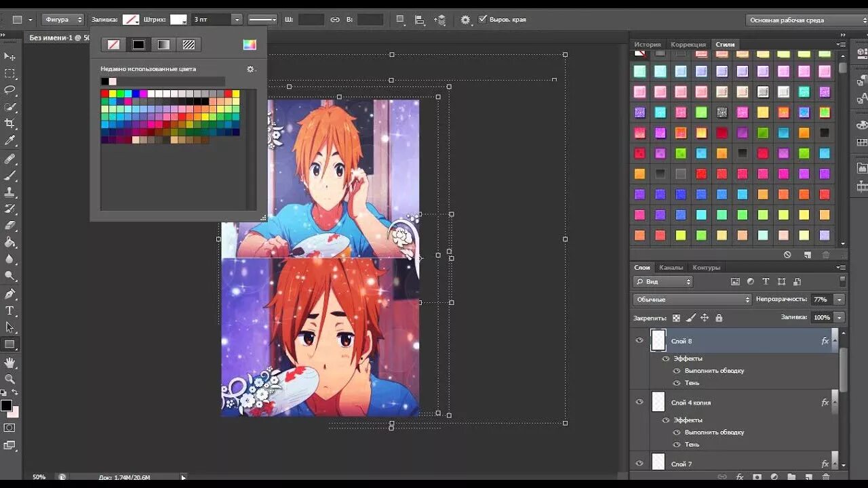Select the Move tool
Viewport: 868px width, 488px height.
(x=9, y=56)
